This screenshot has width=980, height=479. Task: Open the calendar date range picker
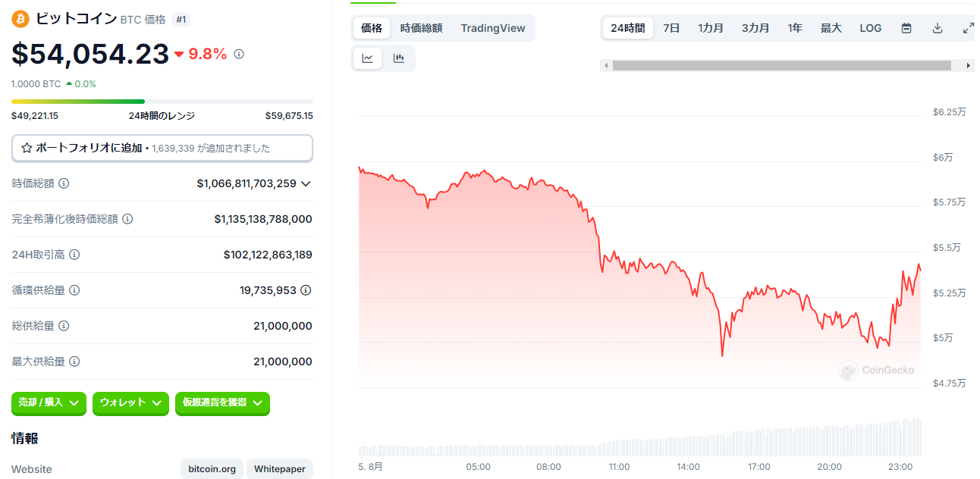click(x=906, y=28)
